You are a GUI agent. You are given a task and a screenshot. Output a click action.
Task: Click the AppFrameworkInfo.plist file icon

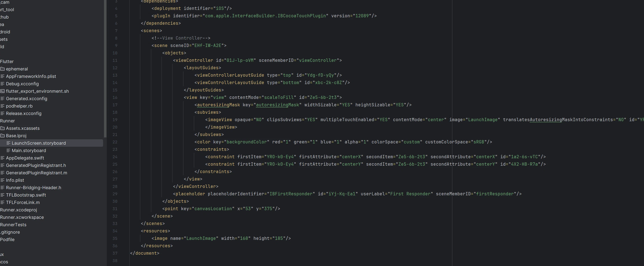tap(2, 76)
